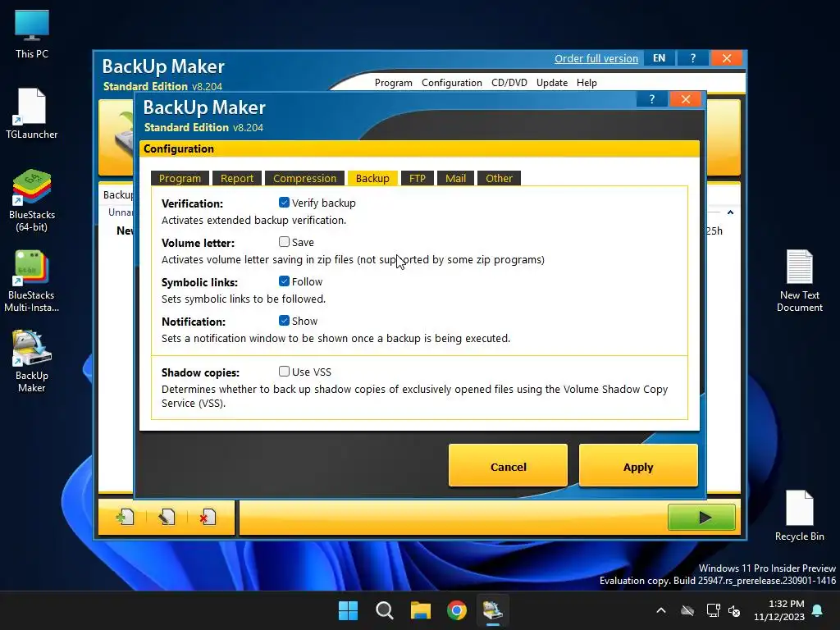This screenshot has width=840, height=630.
Task: Apply the configuration changes
Action: (638, 466)
